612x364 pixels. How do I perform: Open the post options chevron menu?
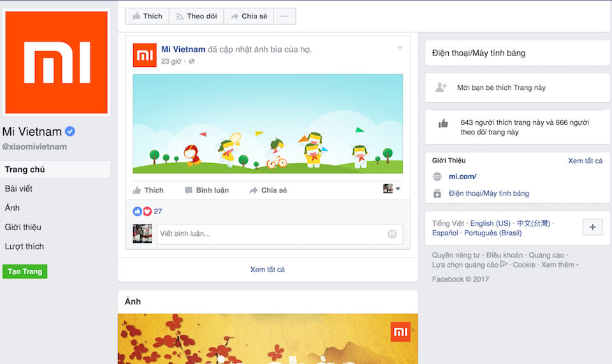click(400, 48)
